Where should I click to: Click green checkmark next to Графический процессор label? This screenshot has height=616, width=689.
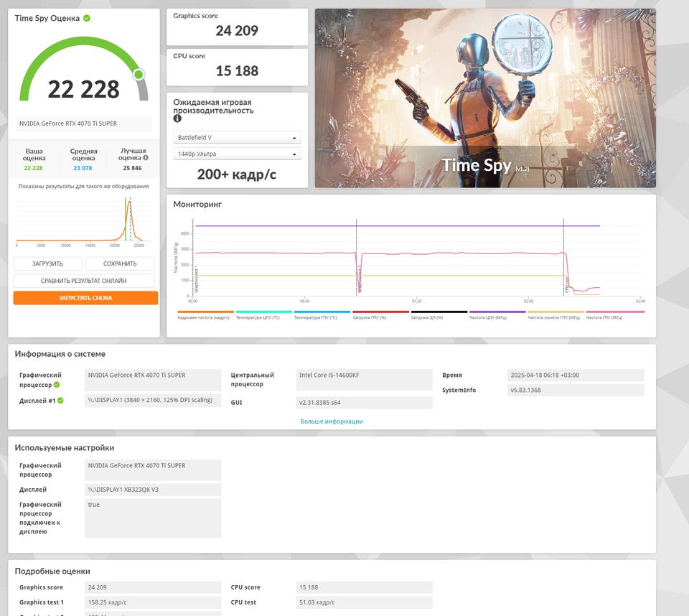57,385
